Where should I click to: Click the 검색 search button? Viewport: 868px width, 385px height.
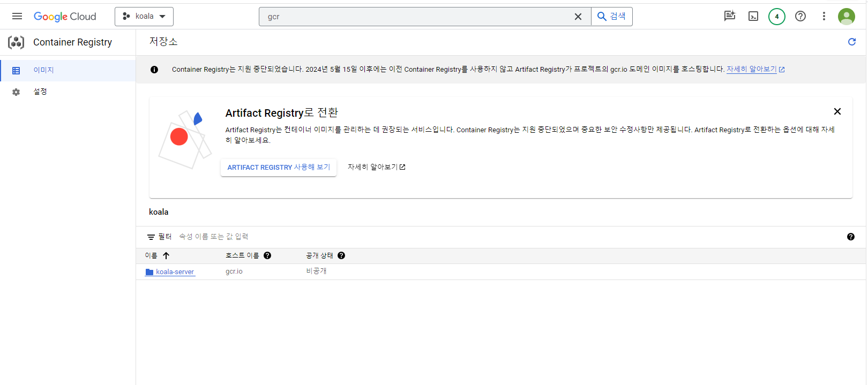pyautogui.click(x=612, y=17)
